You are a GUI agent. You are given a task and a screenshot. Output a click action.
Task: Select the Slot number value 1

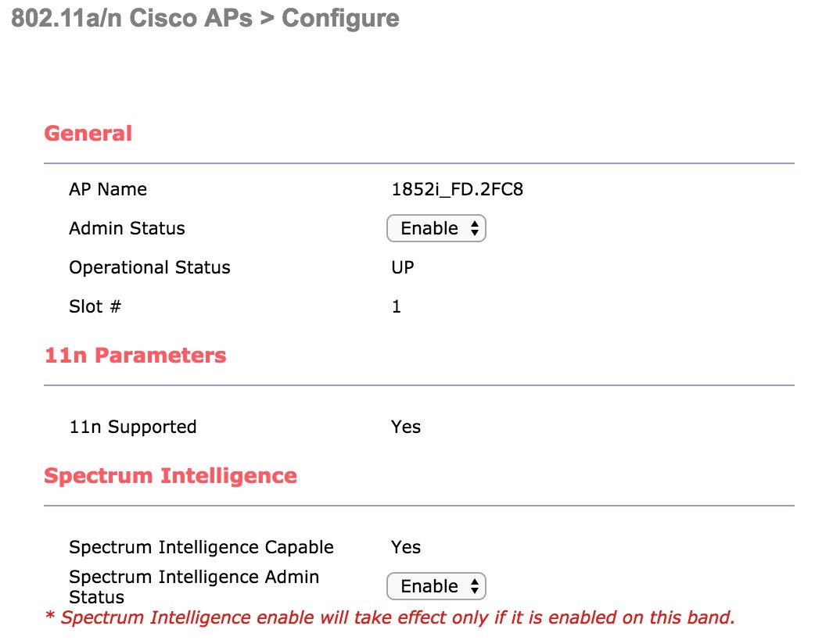(x=396, y=306)
